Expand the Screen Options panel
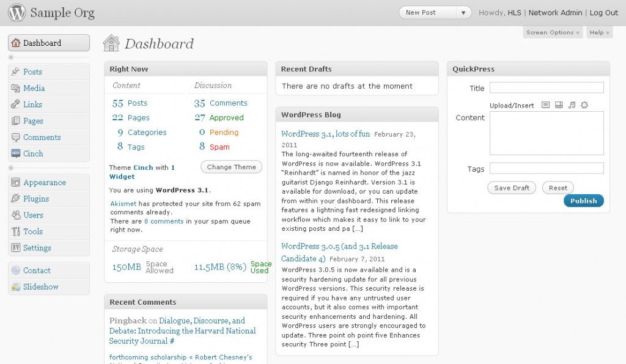Screen dimensions: 626x364 click(552, 32)
